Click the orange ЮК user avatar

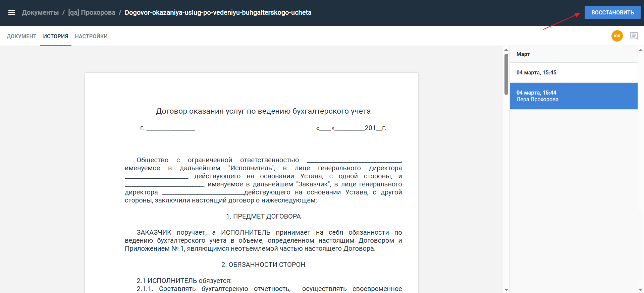tap(617, 36)
